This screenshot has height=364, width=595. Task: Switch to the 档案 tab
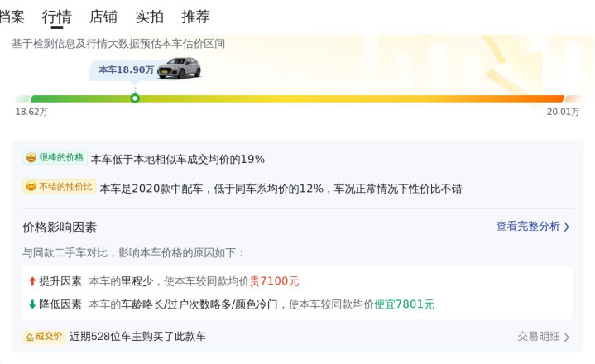click(12, 17)
